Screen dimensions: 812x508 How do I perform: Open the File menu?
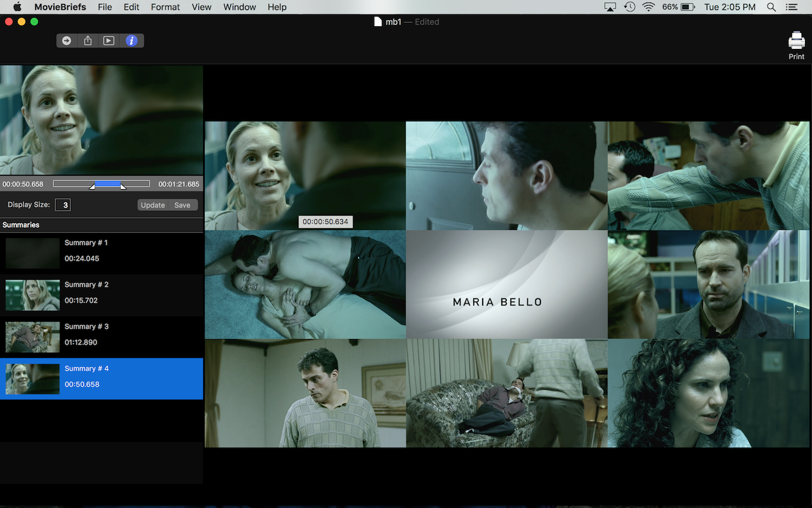pos(105,7)
